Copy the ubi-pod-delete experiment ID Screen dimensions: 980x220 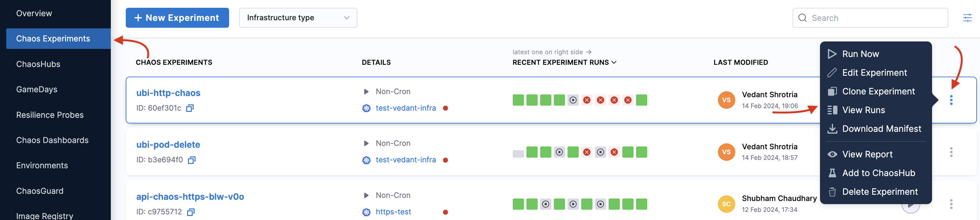tap(192, 160)
